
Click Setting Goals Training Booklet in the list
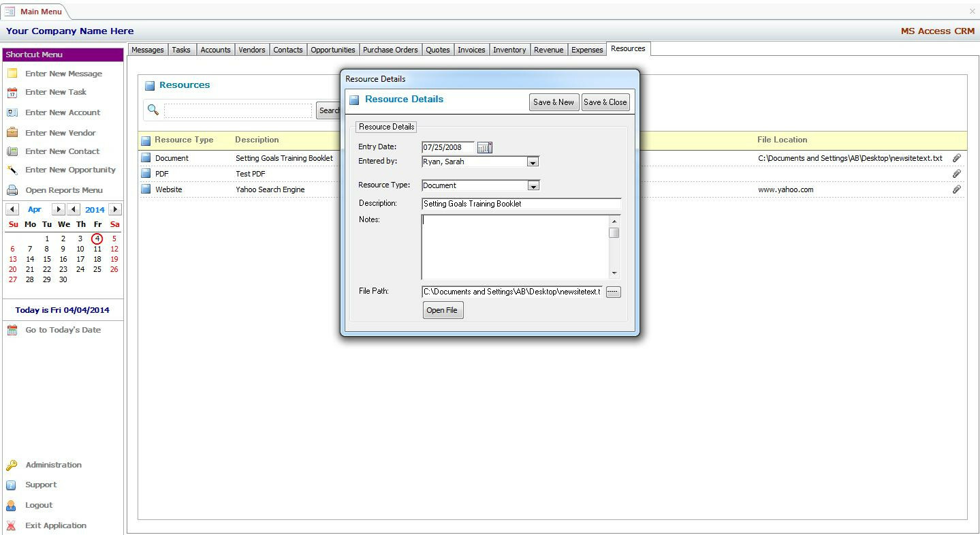[285, 158]
